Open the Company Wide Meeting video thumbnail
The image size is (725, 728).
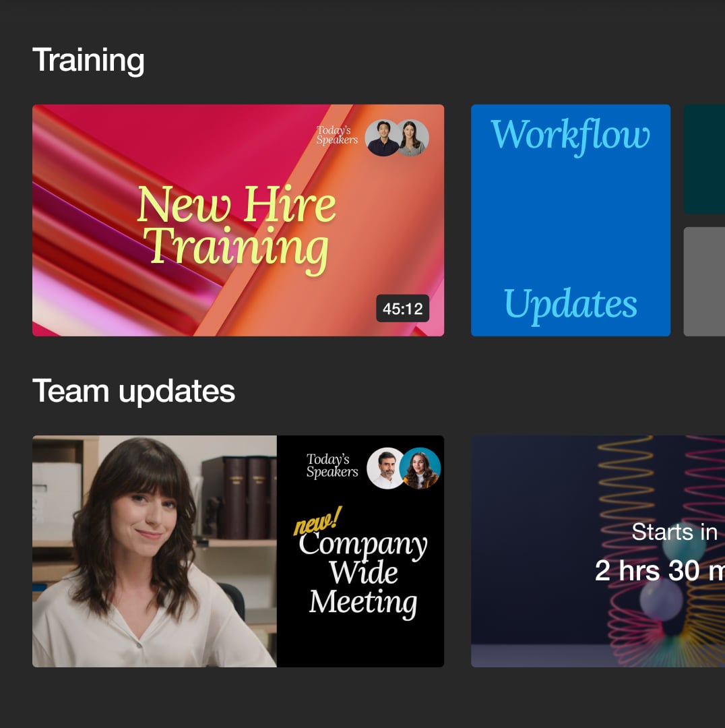point(238,551)
